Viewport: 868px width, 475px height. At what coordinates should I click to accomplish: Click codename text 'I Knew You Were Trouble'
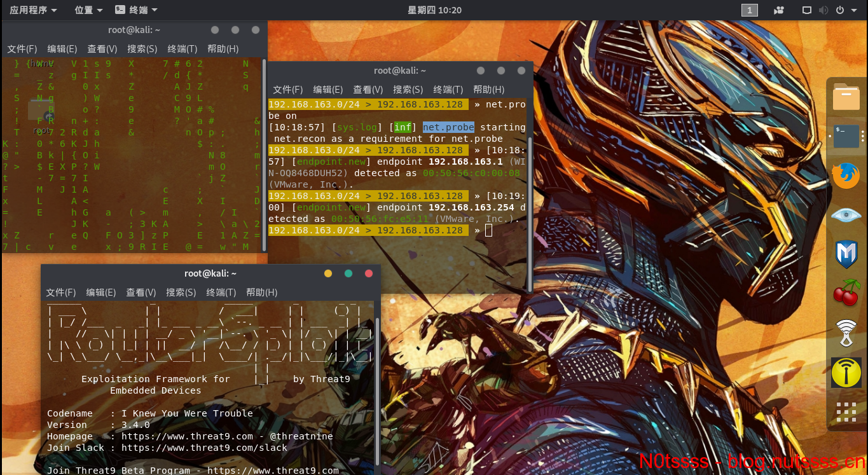[x=187, y=413]
